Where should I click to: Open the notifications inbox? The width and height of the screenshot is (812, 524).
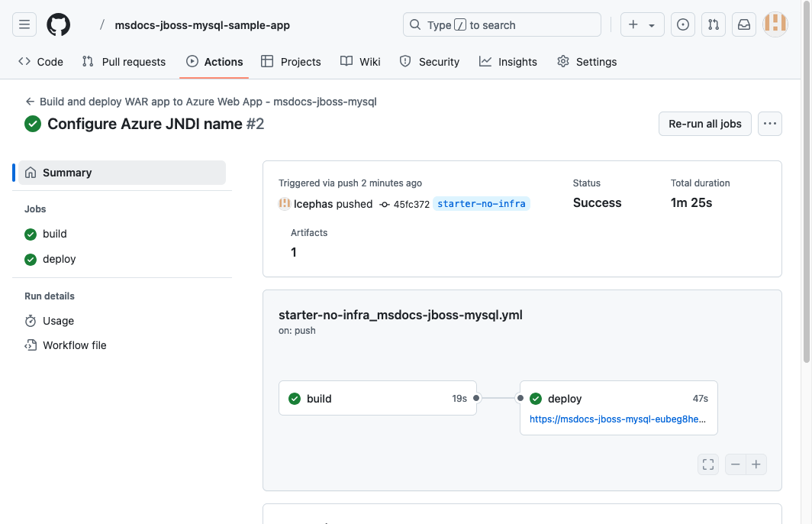point(743,24)
